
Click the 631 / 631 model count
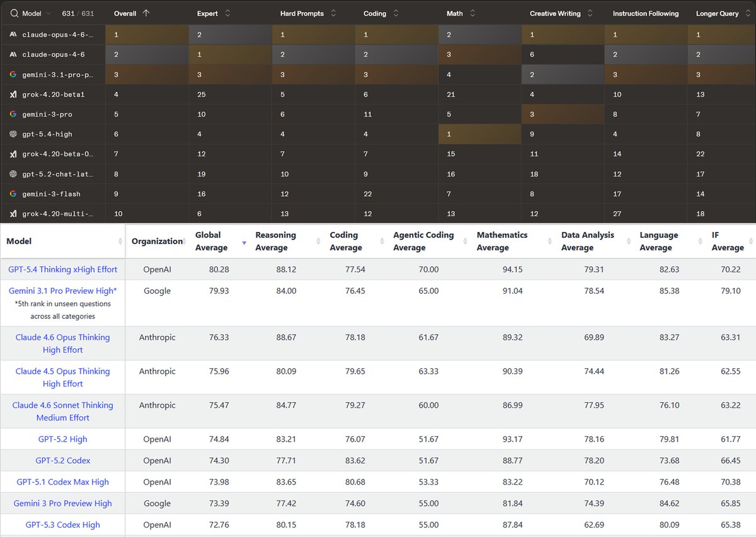click(x=78, y=13)
